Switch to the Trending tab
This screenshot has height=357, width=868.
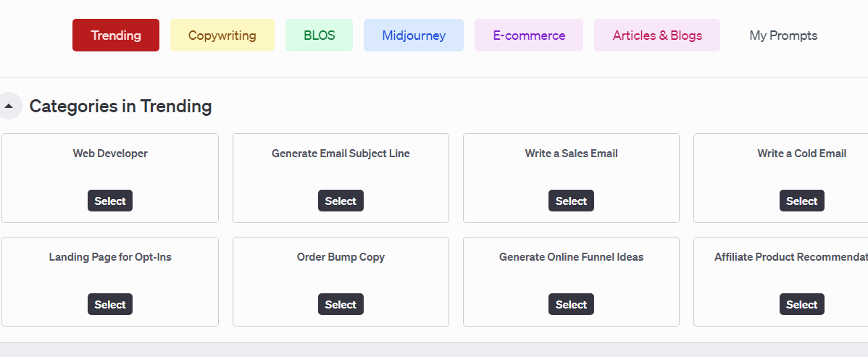[116, 35]
